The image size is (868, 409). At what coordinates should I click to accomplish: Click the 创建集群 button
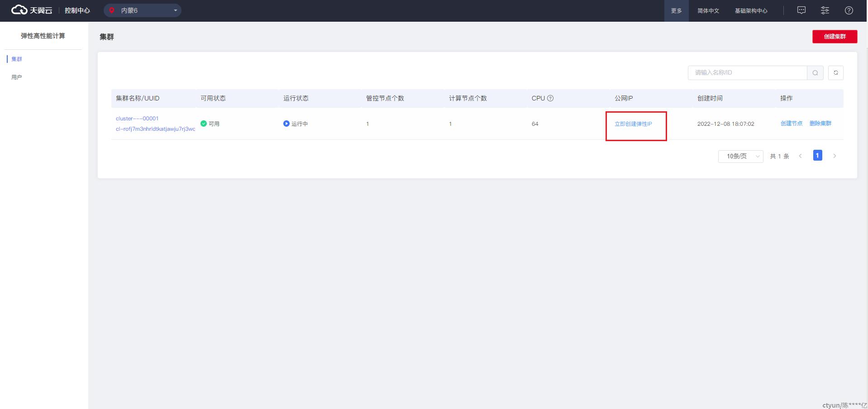pyautogui.click(x=835, y=37)
